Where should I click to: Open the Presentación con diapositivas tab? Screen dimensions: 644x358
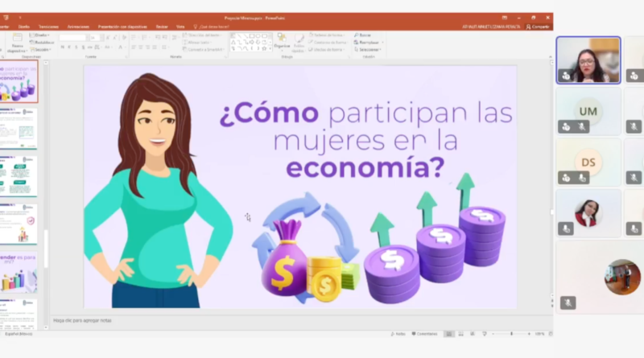(x=124, y=26)
